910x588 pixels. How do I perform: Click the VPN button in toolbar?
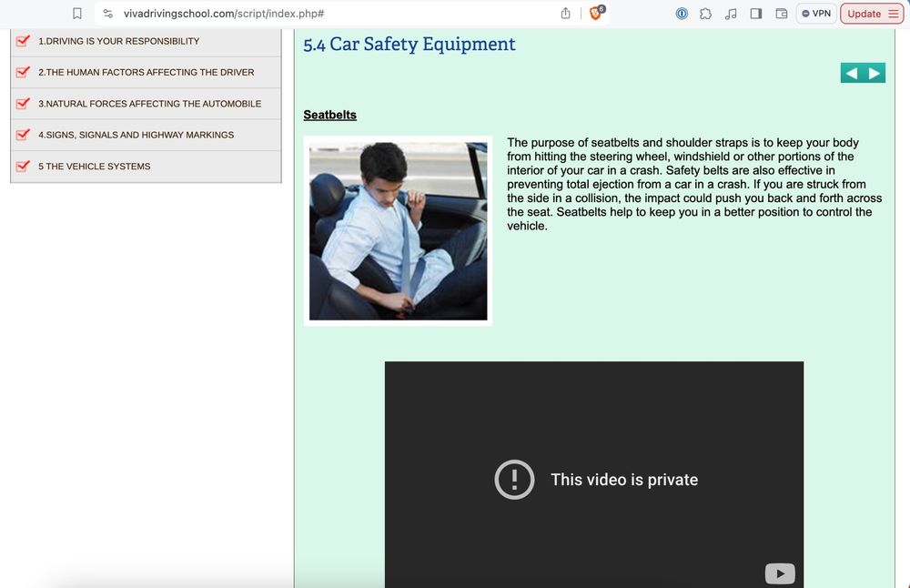[x=815, y=14]
